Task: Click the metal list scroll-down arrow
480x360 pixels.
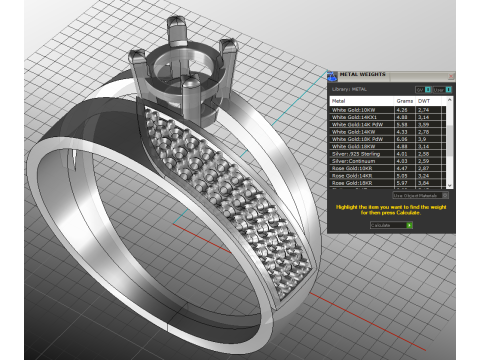Action: tap(449, 185)
